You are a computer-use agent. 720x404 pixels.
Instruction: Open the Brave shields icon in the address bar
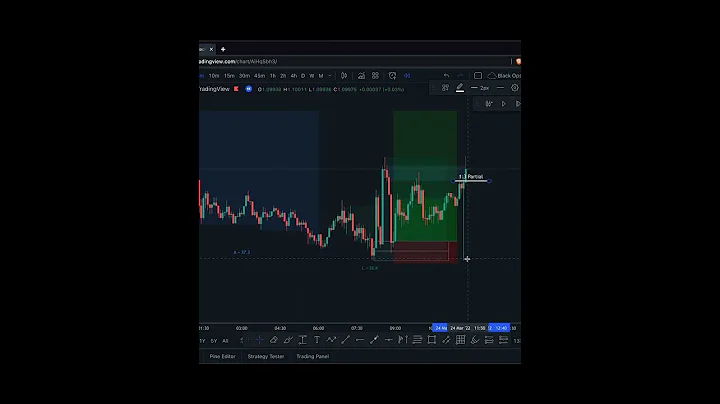pos(518,62)
